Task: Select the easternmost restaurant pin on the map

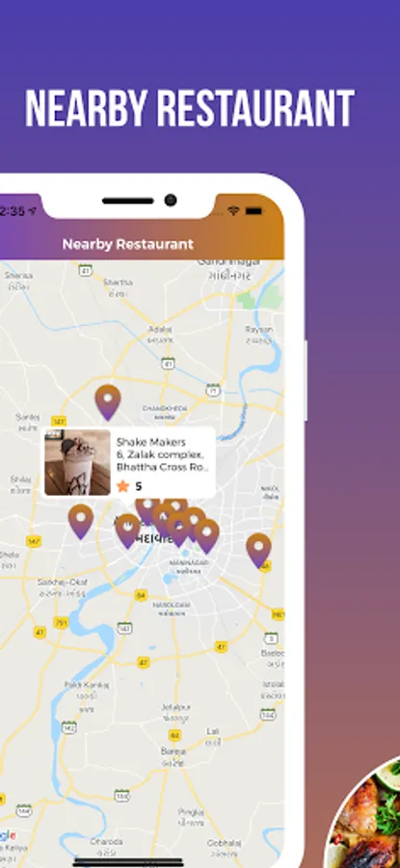Action: coord(259,550)
